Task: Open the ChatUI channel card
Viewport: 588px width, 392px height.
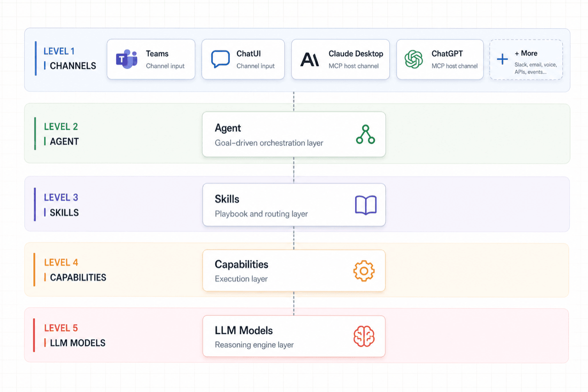Action: tap(243, 59)
